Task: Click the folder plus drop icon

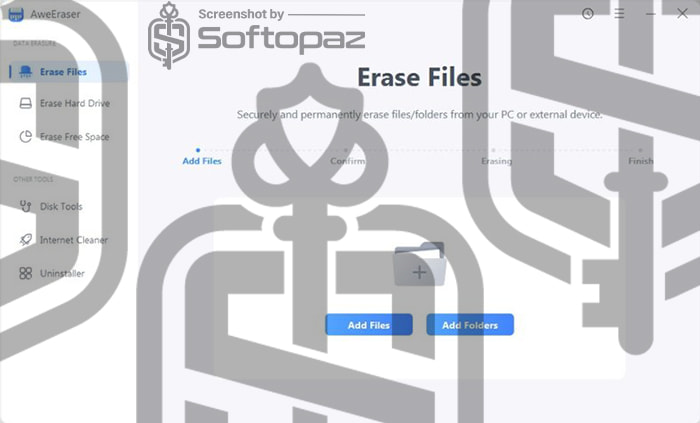Action: pos(419,264)
